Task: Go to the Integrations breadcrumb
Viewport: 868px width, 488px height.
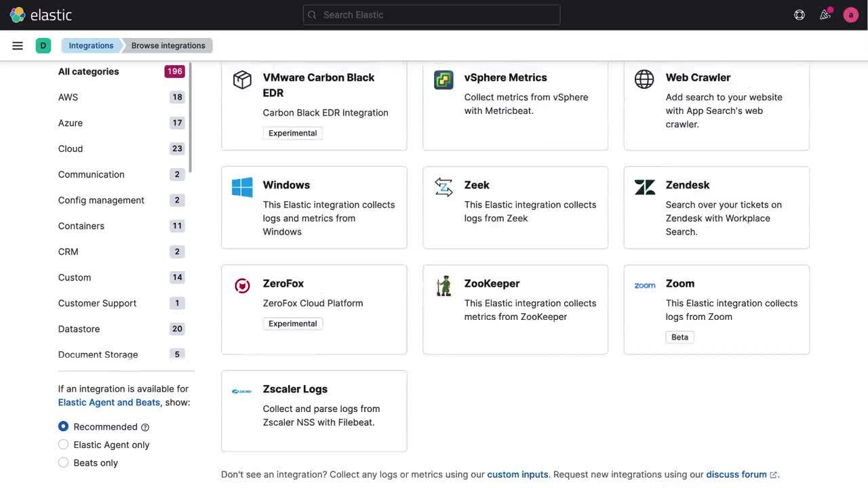Action: pos(91,45)
